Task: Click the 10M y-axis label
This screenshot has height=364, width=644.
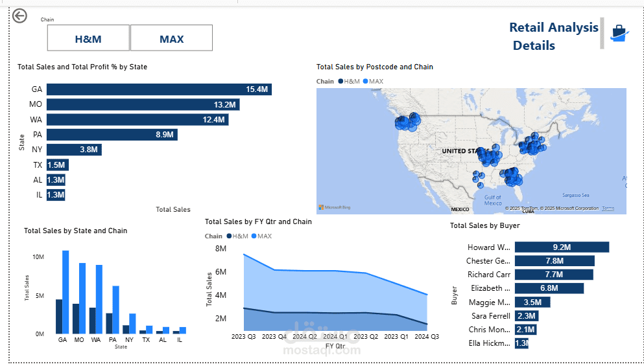Action: [x=38, y=257]
